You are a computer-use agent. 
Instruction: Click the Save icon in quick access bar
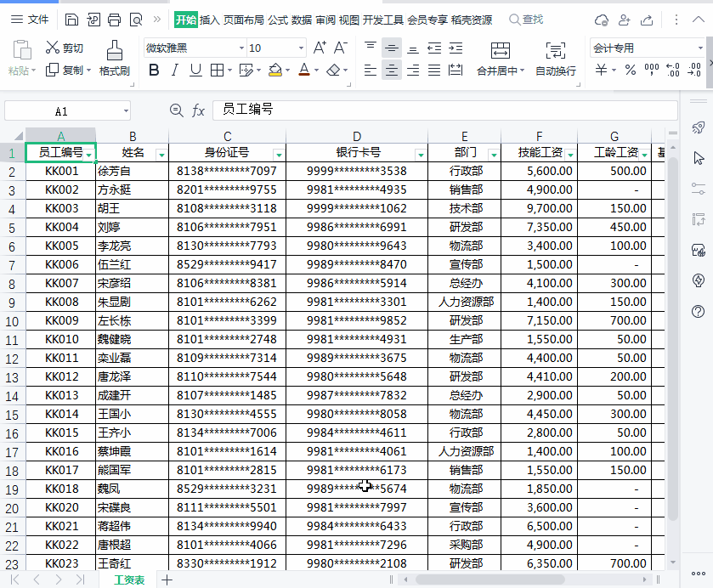click(x=72, y=20)
